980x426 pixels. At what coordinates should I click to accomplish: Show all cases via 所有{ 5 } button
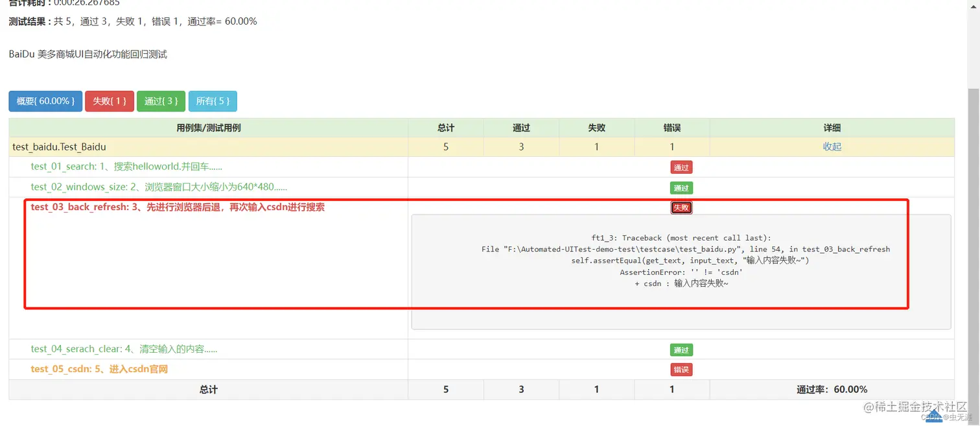pyautogui.click(x=213, y=101)
